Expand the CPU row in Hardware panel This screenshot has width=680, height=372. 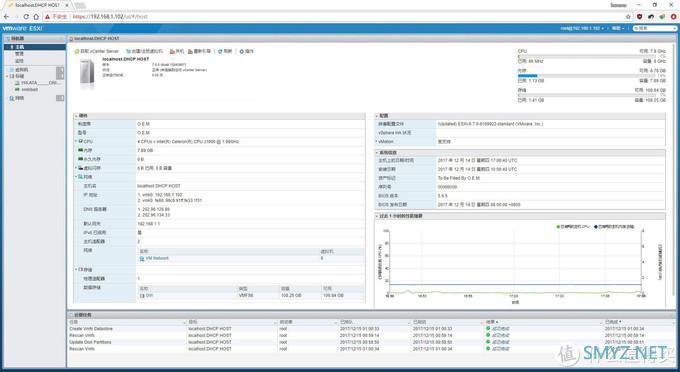point(76,141)
